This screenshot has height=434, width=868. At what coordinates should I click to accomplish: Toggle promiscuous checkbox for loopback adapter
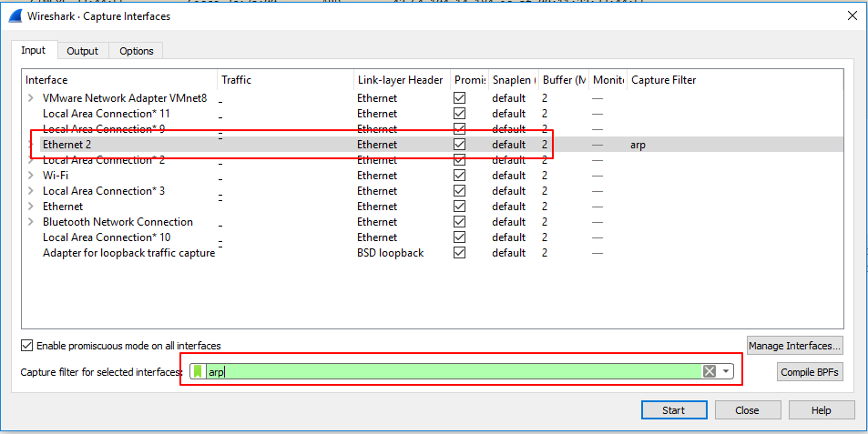coord(460,253)
